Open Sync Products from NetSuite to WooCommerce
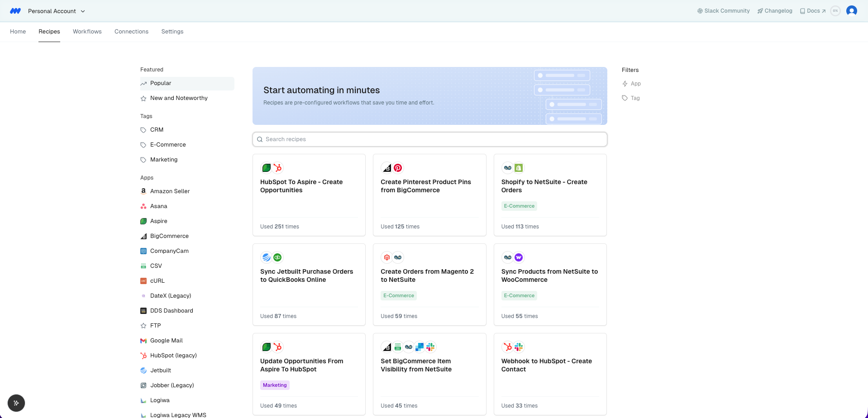 tap(550, 285)
